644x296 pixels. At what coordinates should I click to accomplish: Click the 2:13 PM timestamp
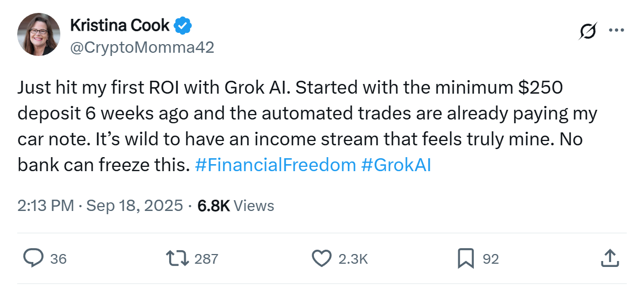[x=45, y=206]
